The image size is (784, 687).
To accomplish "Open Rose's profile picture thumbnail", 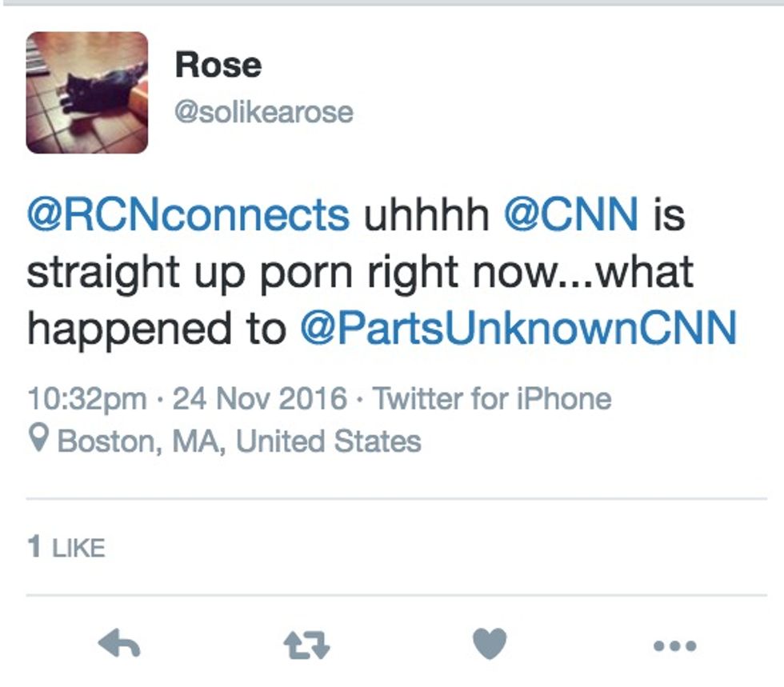I will click(86, 92).
